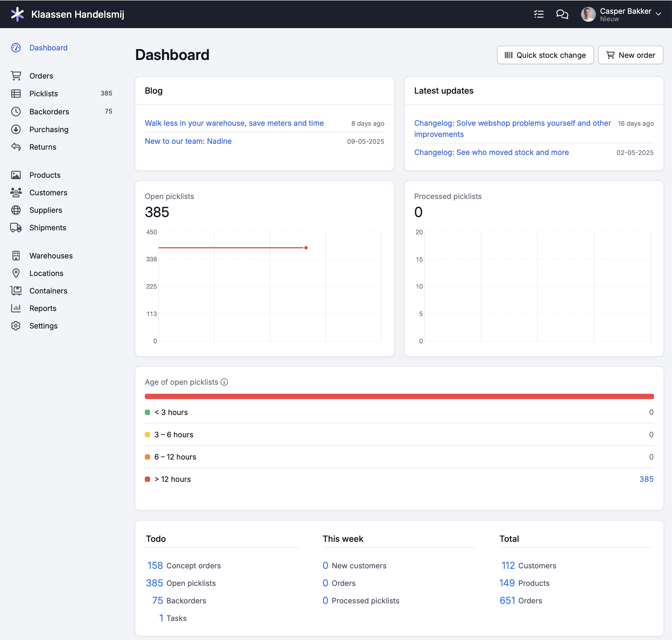Open Changelog: See who moved stock link
The image size is (672, 640).
(x=491, y=152)
